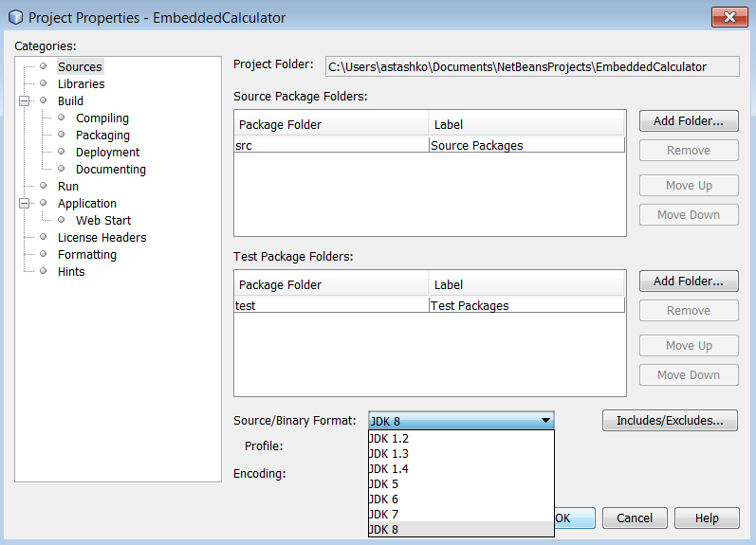Screen dimensions: 756x545
Task: Select the Test Packages label cell
Action: pyautogui.click(x=526, y=306)
